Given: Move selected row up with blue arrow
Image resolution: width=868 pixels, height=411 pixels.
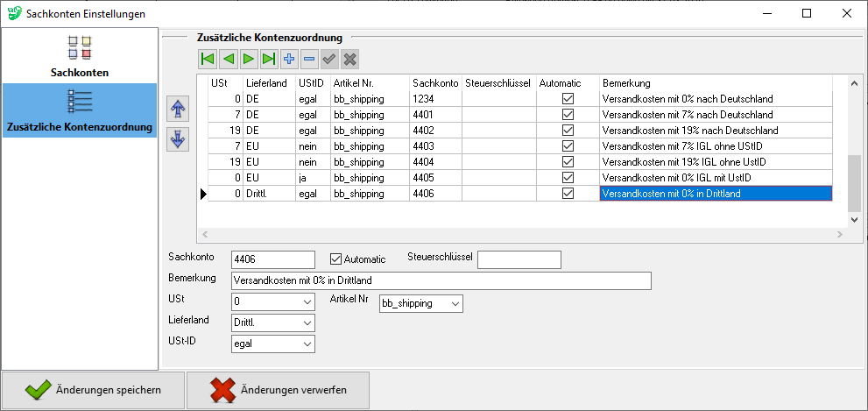Looking at the screenshot, I should tap(178, 109).
